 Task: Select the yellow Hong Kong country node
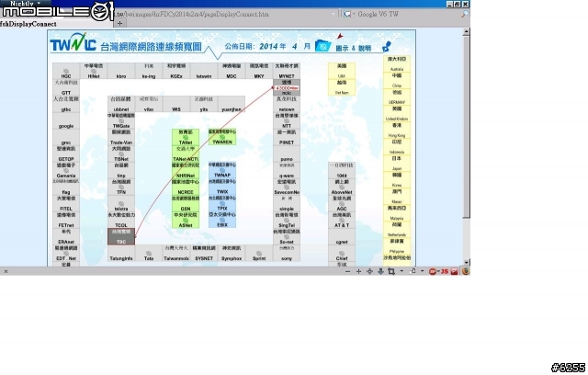[397, 130]
